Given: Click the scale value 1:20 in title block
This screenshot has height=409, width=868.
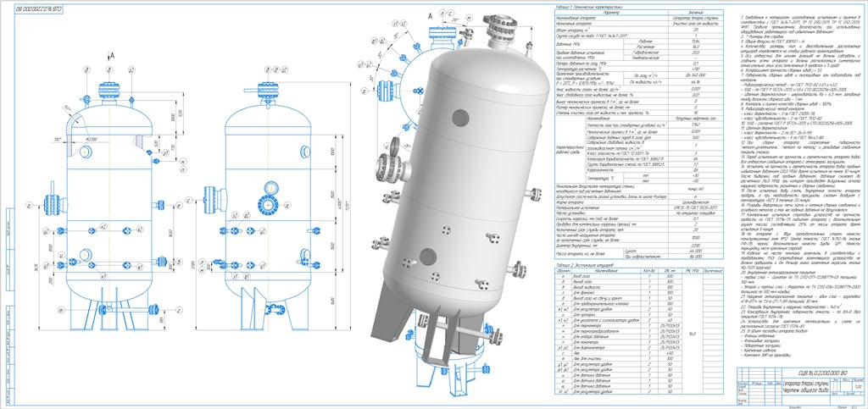Looking at the screenshot, I should tap(858, 386).
